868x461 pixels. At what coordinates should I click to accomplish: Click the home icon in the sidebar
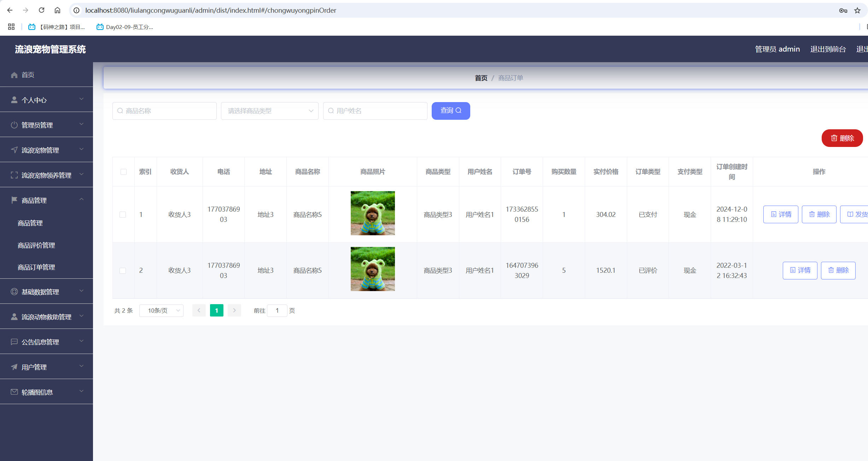click(x=14, y=75)
